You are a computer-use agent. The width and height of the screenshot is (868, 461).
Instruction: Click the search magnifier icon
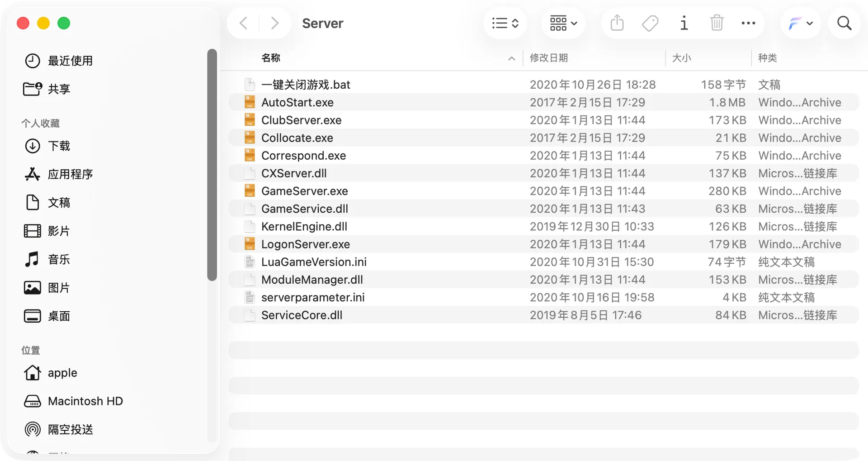[844, 23]
